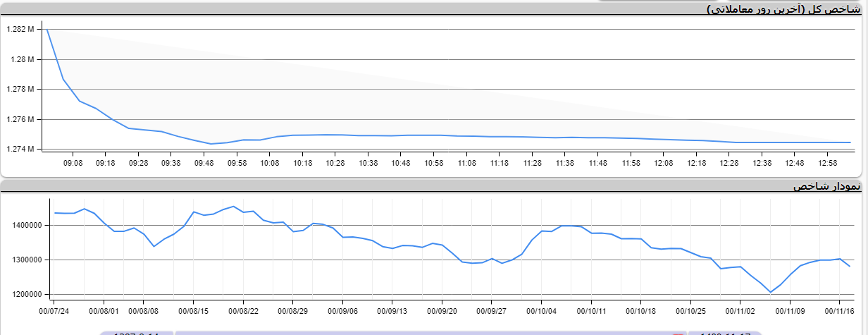Click the lowest dip of index chart near 00/11/09
This screenshot has width=868, height=335.
770,292
